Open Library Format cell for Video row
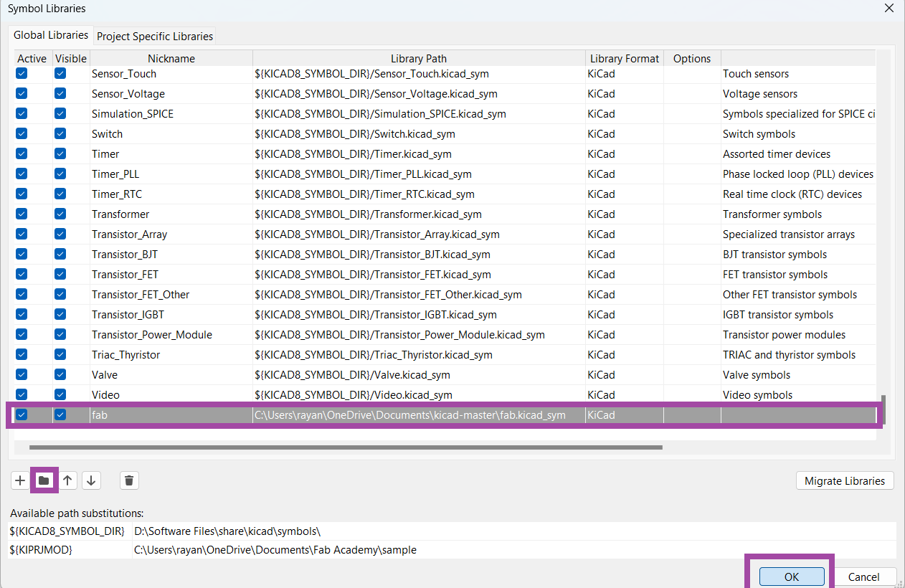 pyautogui.click(x=624, y=395)
